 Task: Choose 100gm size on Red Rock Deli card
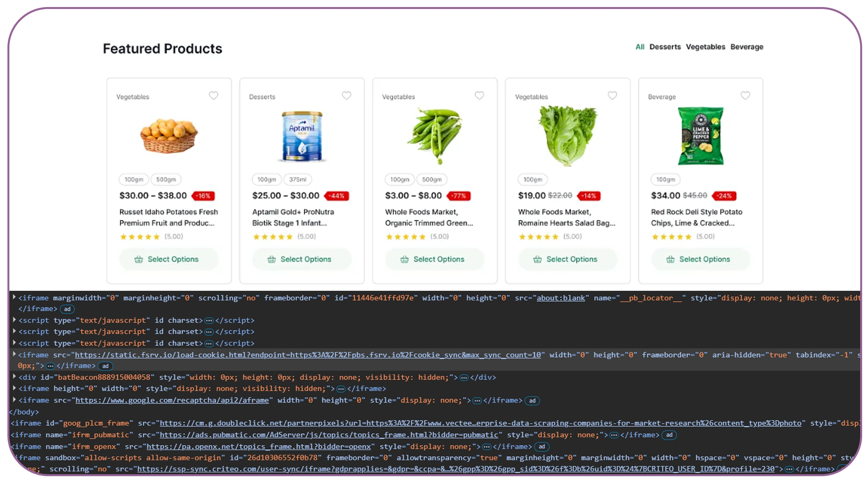(x=666, y=180)
